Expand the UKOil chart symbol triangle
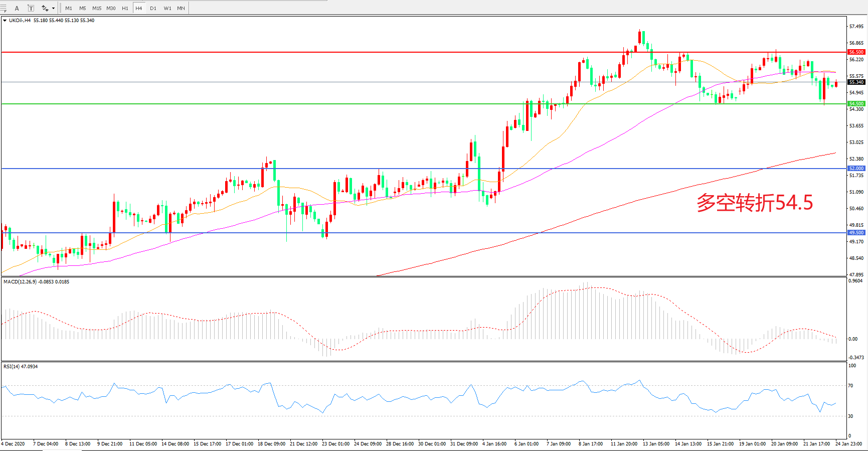The height and width of the screenshot is (451, 868). (5, 21)
